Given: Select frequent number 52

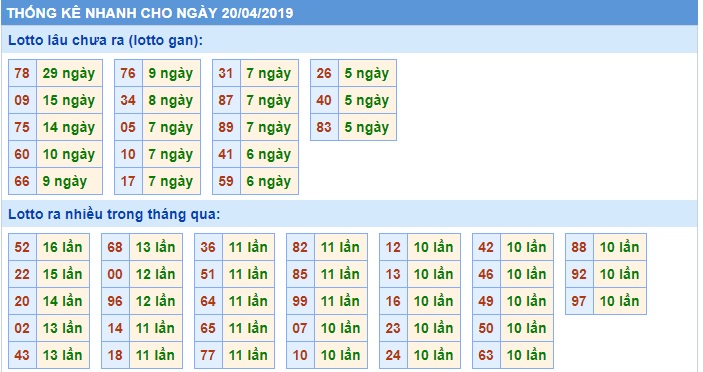Looking at the screenshot, I should pyautogui.click(x=22, y=247).
